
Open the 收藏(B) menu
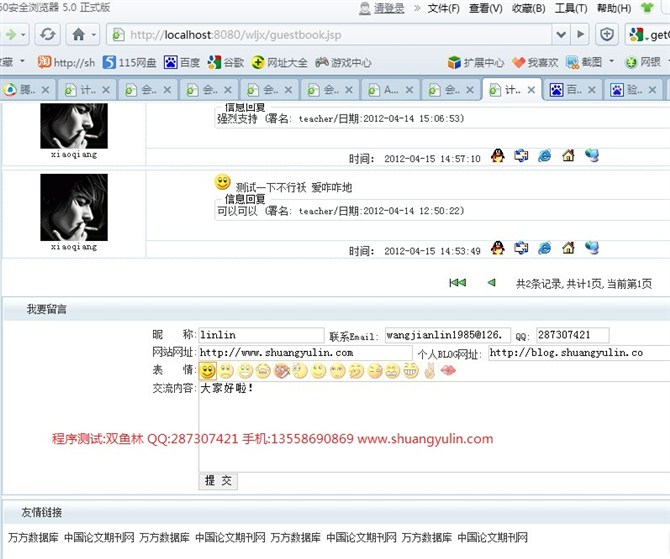point(529,8)
